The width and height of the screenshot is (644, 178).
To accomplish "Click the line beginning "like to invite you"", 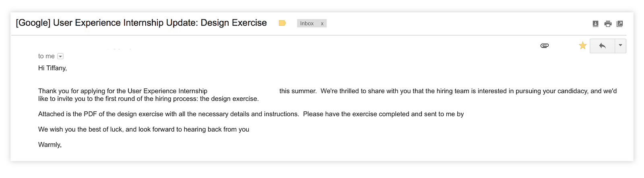I will (x=148, y=98).
